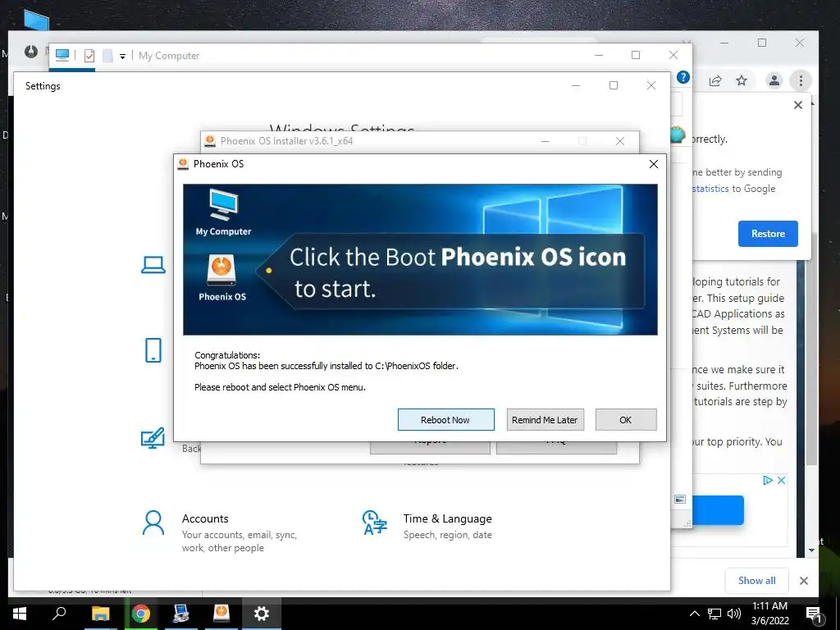Open the blue help icon in My Computer

683,77
